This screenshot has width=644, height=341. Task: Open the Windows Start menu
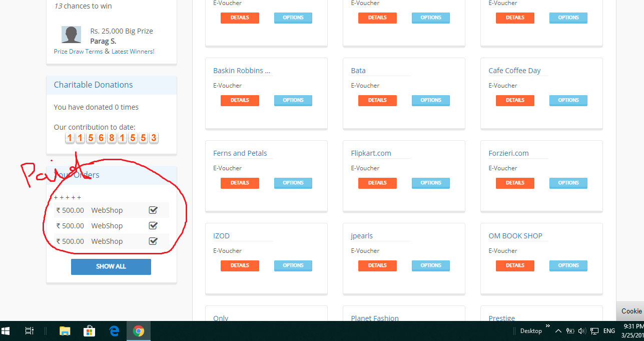6,331
